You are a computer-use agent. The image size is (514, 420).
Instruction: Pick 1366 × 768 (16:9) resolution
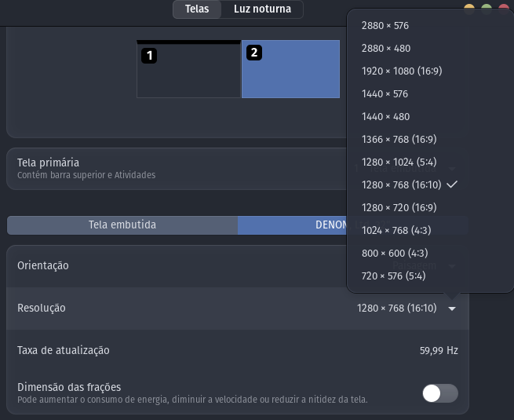click(x=399, y=139)
